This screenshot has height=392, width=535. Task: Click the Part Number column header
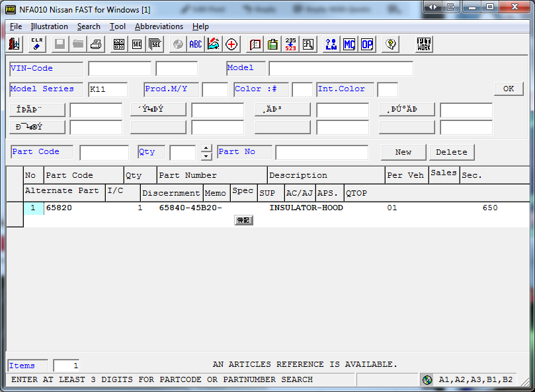[x=212, y=175]
